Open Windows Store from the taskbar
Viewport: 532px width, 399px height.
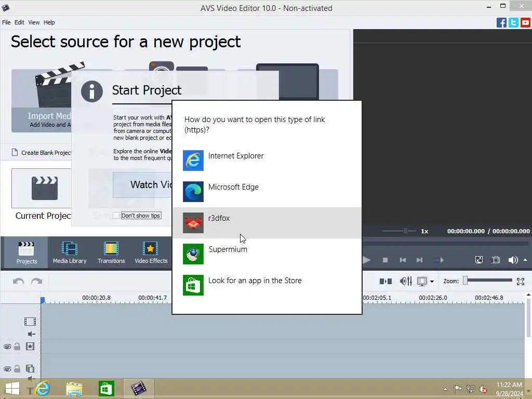click(106, 389)
